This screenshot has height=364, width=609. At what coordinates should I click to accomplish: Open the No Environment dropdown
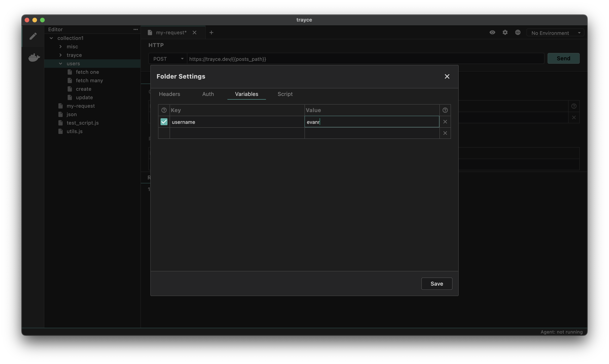(x=555, y=33)
